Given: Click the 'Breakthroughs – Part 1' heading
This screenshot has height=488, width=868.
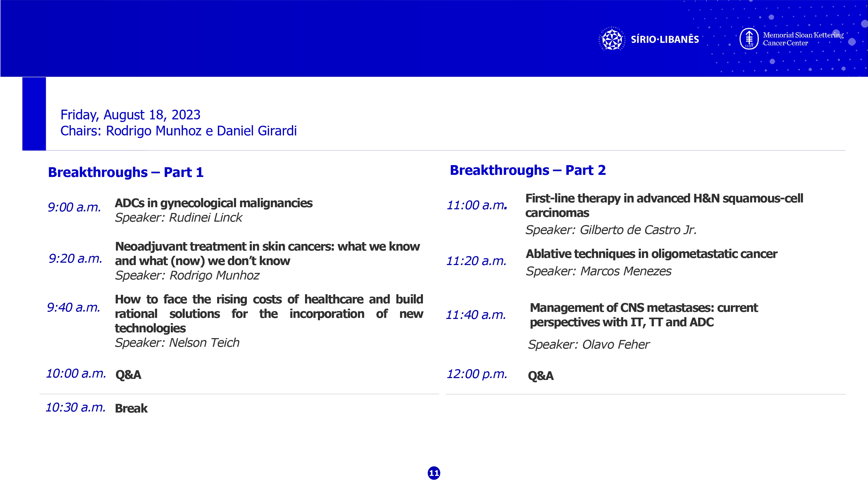Looking at the screenshot, I should coord(126,172).
